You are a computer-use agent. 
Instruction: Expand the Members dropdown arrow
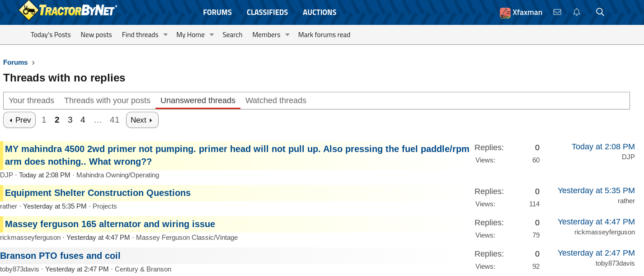pyautogui.click(x=287, y=35)
